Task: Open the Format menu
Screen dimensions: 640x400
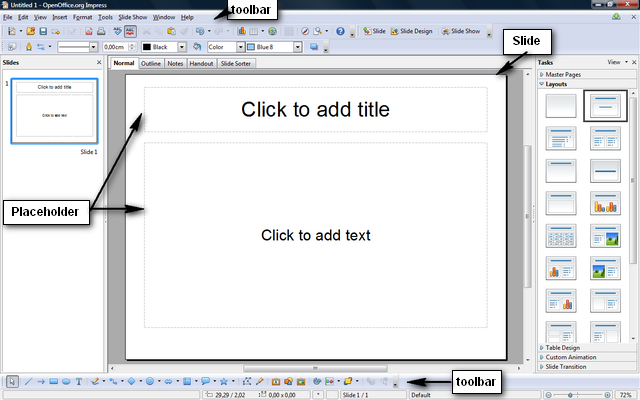Action: tap(82, 17)
